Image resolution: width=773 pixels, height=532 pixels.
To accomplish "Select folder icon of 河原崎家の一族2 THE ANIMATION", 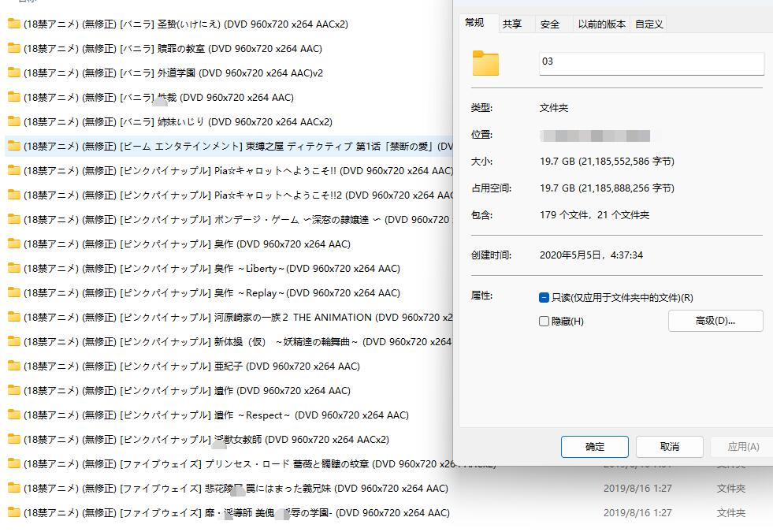I will pyautogui.click(x=13, y=317).
